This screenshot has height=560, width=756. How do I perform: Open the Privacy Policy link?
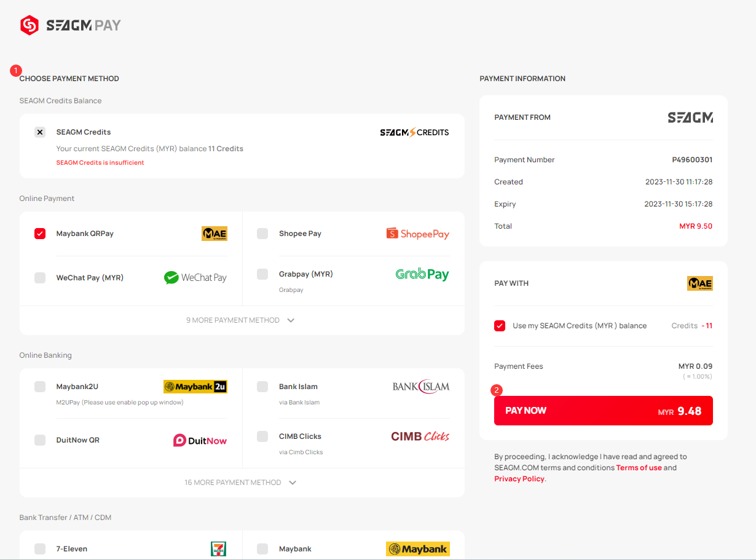(x=519, y=479)
